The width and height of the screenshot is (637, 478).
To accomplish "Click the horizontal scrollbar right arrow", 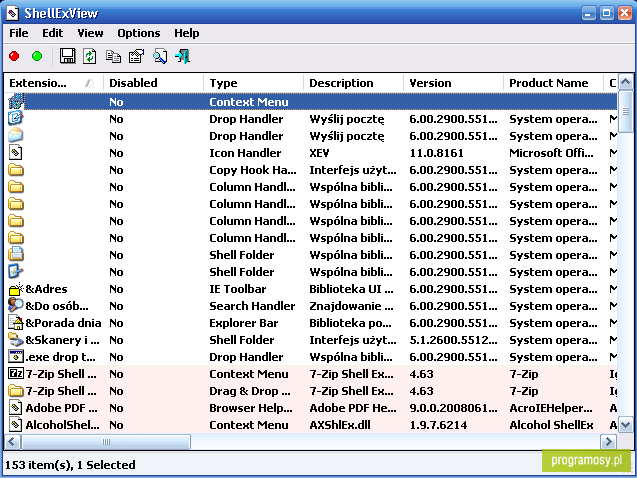I will tap(609, 441).
